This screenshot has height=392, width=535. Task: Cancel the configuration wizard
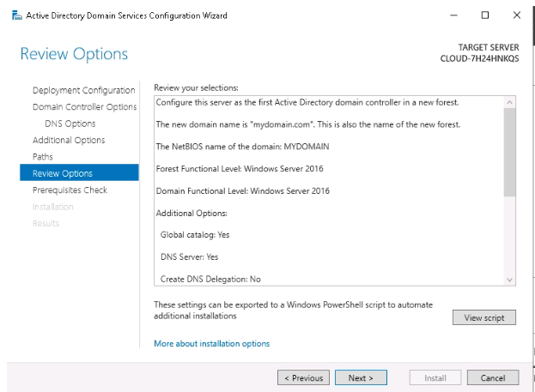(x=493, y=377)
